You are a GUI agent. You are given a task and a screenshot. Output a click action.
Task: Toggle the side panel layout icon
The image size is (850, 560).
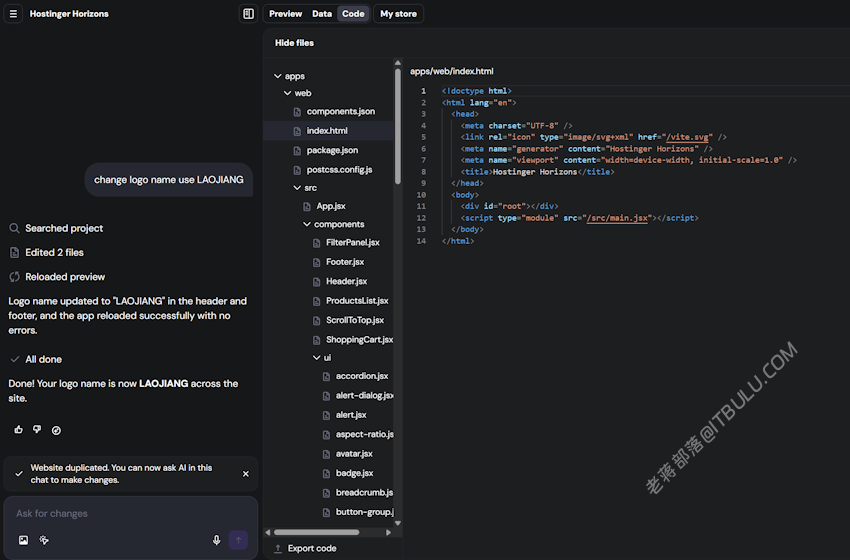[x=248, y=14]
